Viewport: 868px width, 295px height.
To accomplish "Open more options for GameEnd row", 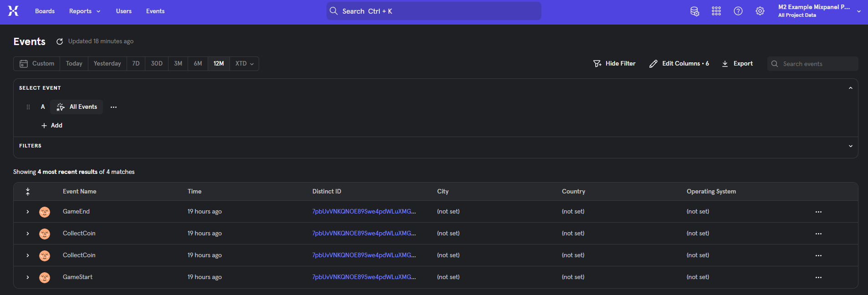I will pos(818,212).
